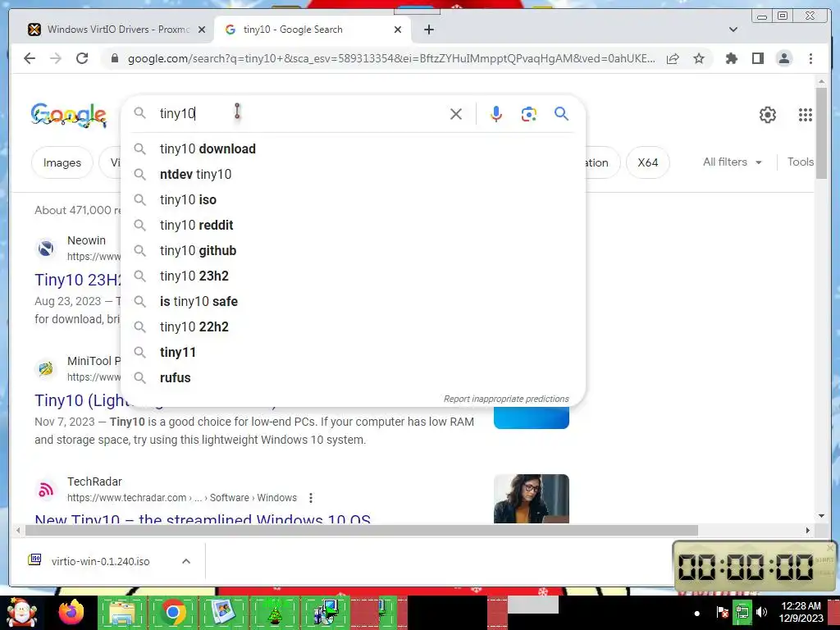Choose suggestion "tiny11"

click(353, 353)
